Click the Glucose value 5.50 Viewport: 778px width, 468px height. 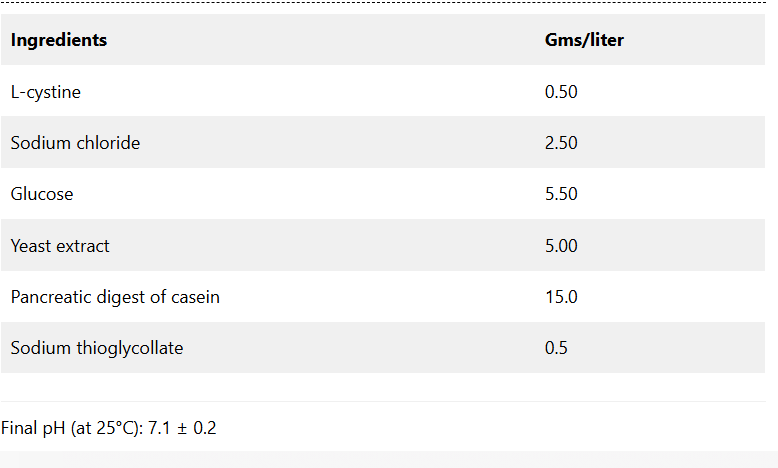point(561,194)
